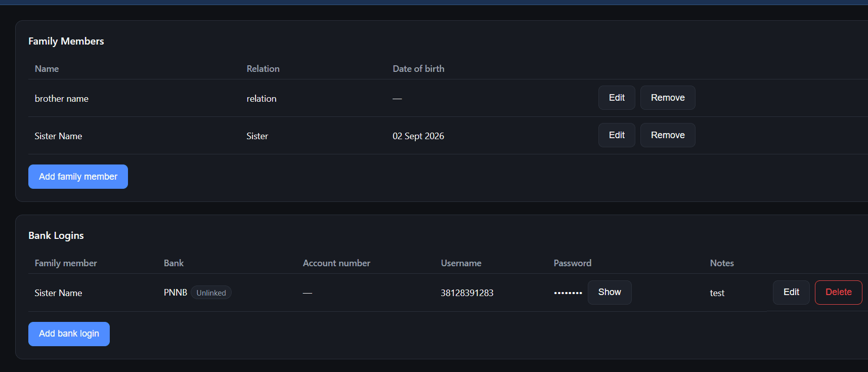This screenshot has height=372, width=868.
Task: Click the empty account number dash for PNNB
Action: [308, 293]
